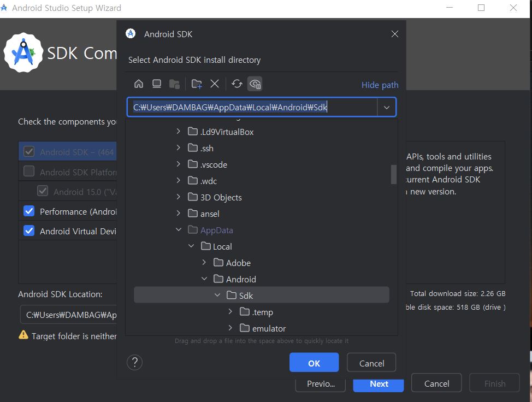Viewport: 532px width, 402px height.
Task: Confirm with the OK button
Action: click(314, 362)
